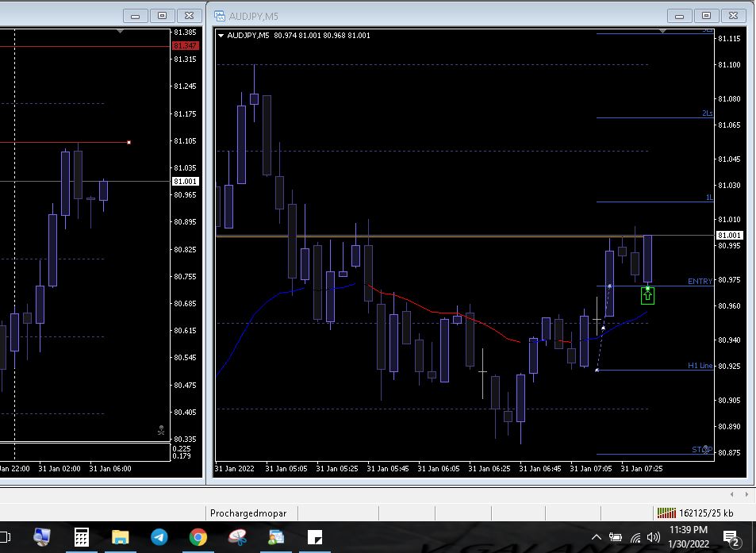Open Google Chrome from the taskbar
756x553 pixels.
pyautogui.click(x=198, y=537)
